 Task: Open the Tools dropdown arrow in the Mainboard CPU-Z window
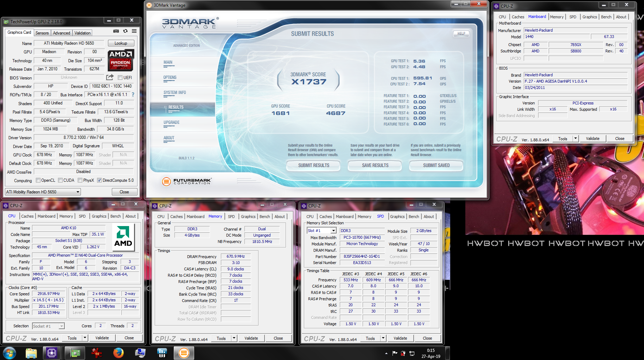[575, 139]
